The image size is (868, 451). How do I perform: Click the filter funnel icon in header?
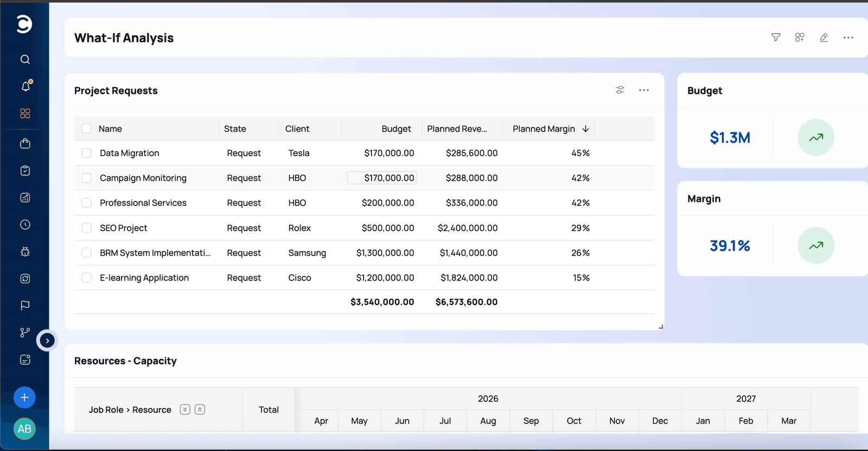tap(776, 37)
